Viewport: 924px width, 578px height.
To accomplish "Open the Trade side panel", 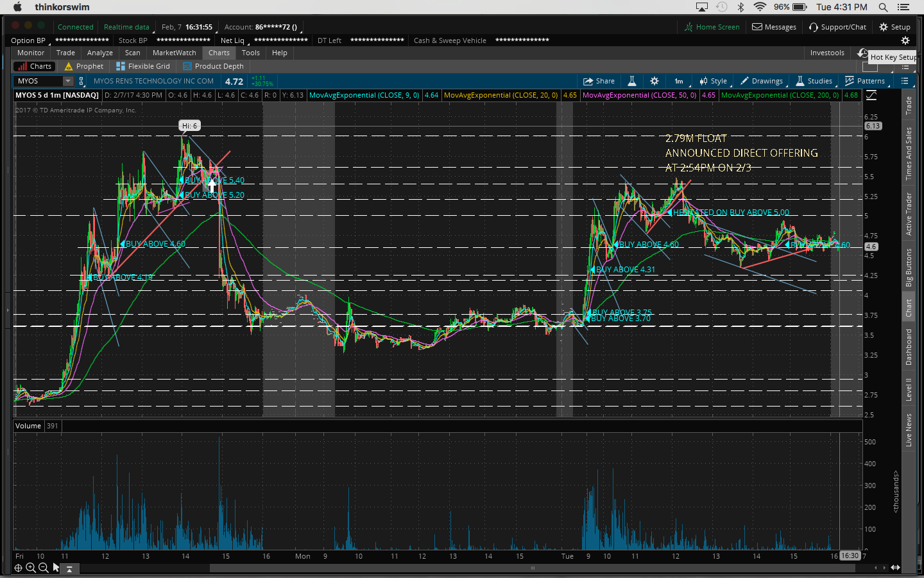I will click(909, 105).
